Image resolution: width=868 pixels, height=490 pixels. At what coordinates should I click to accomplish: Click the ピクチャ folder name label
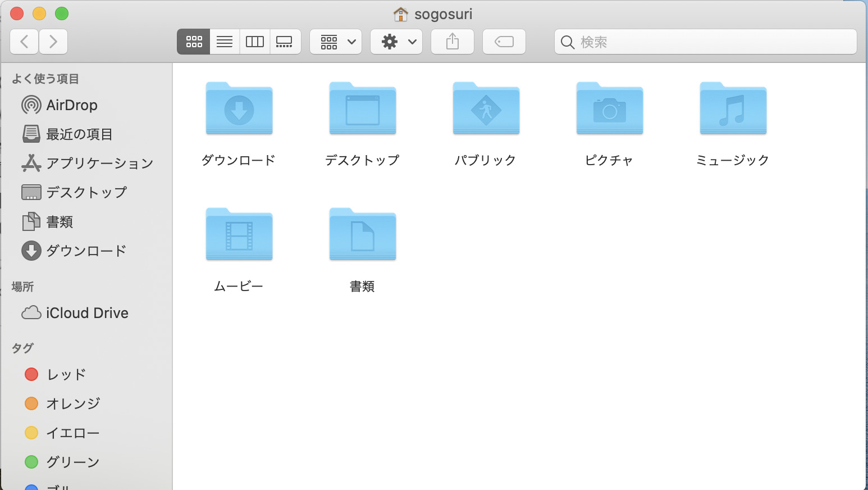pos(609,160)
